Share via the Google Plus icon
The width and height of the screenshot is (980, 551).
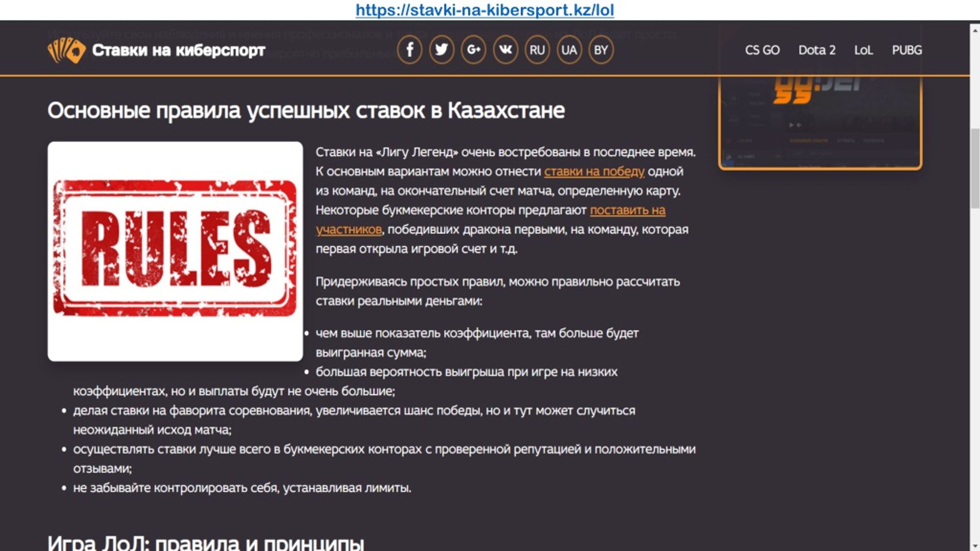[x=474, y=50]
